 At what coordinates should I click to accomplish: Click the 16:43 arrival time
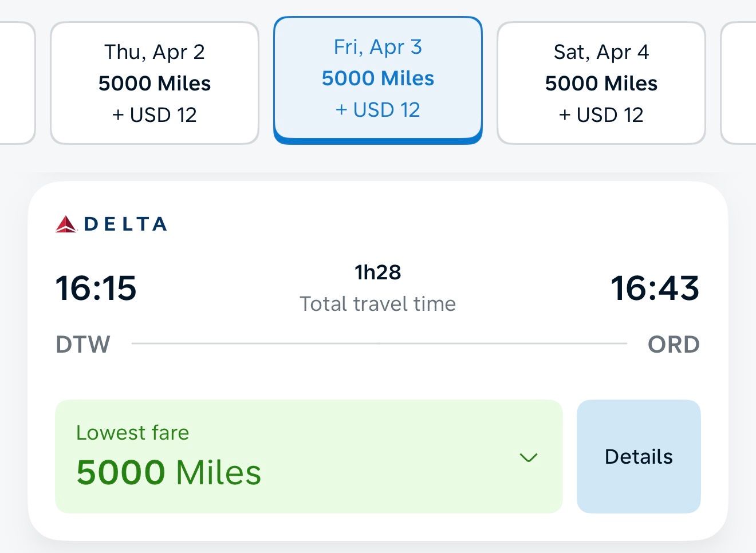click(655, 288)
